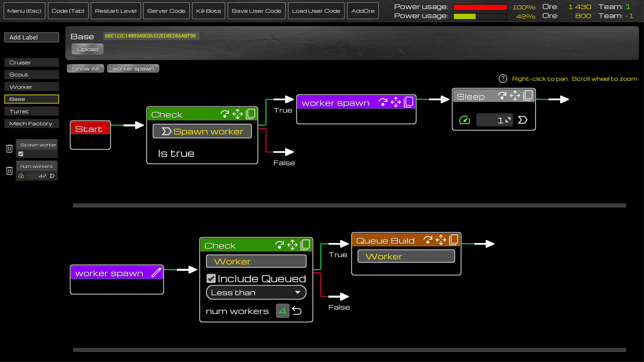Click the sigma icon inside the Sleep node
The image size is (644, 362).
(x=523, y=120)
